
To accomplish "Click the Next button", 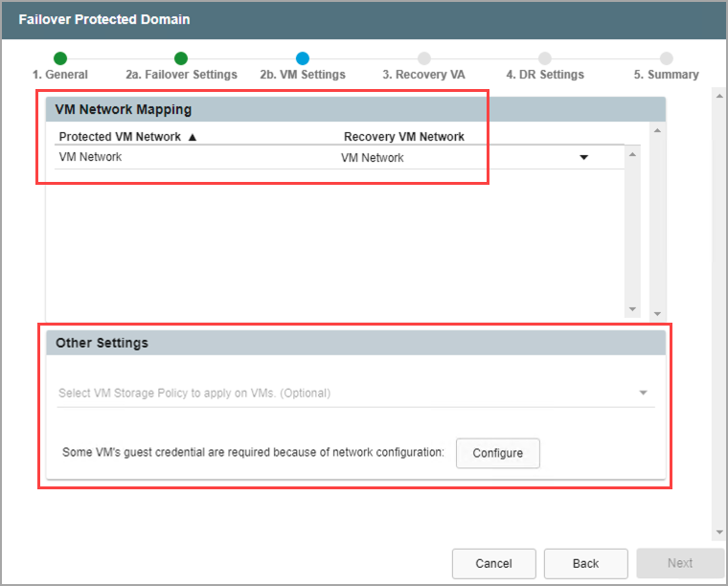I will click(680, 563).
